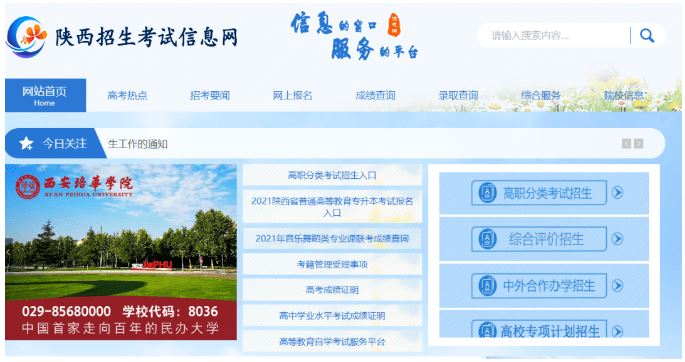Viewport: 685px width, 362px height.
Task: Click the 陕西招生考试信息网 site title
Action: pyautogui.click(x=147, y=37)
